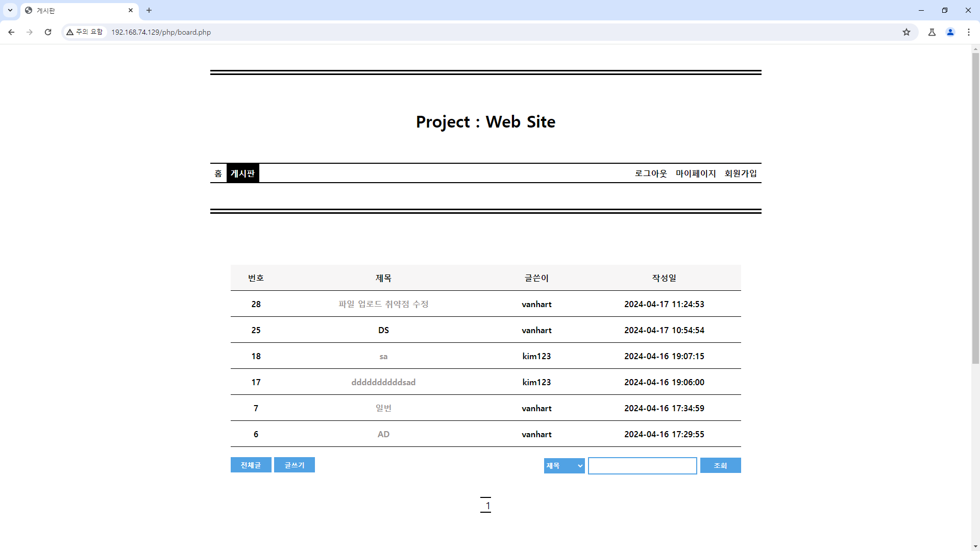Screen dimensions: 980x551
Task: Click date 2024-04-16 19:07:15
Action: (x=664, y=356)
